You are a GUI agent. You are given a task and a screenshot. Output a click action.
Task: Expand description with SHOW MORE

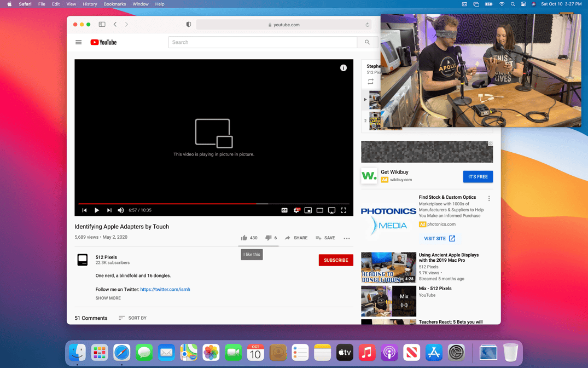tap(108, 298)
